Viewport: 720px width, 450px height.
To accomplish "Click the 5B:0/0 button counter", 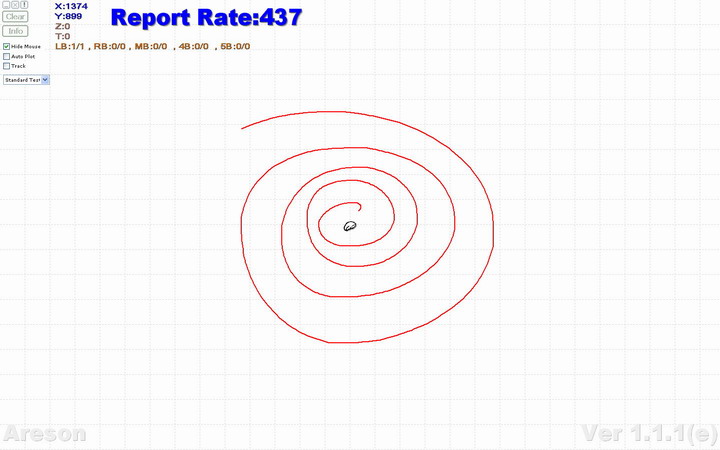I will [x=235, y=46].
